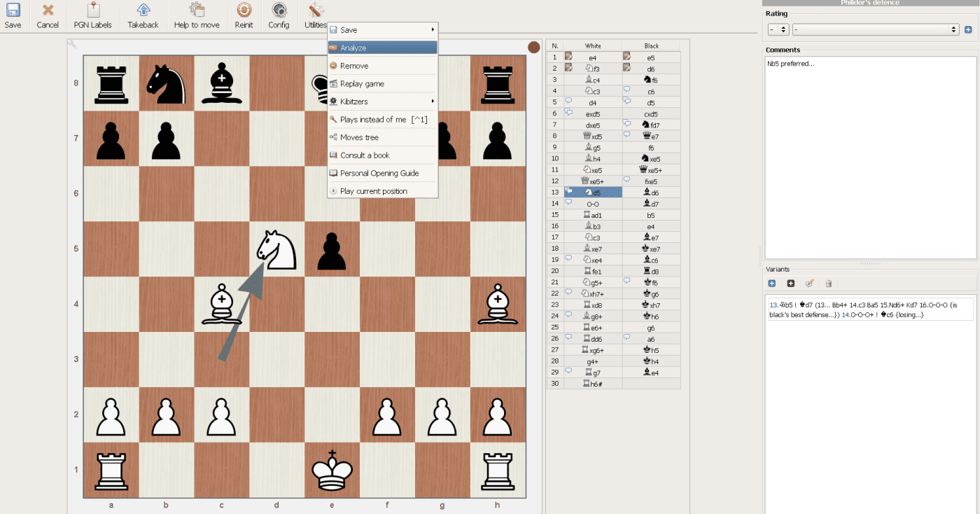Select the highlighted move 13 Nd5
980x514 pixels.
(x=592, y=193)
